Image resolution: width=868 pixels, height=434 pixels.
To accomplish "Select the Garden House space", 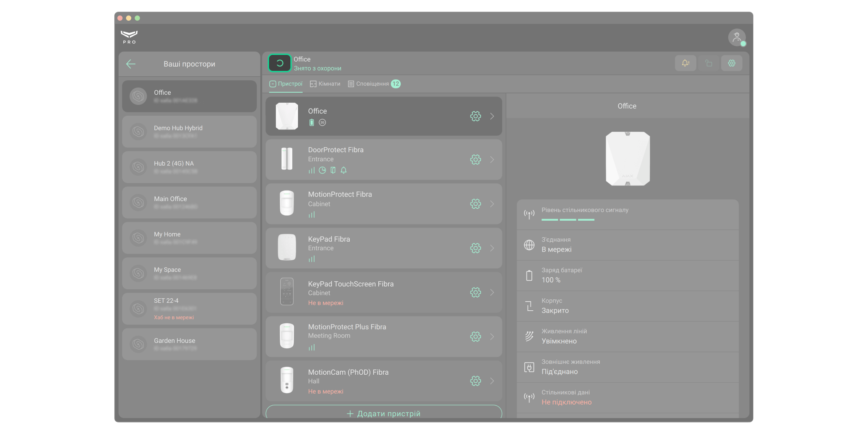I will 190,344.
